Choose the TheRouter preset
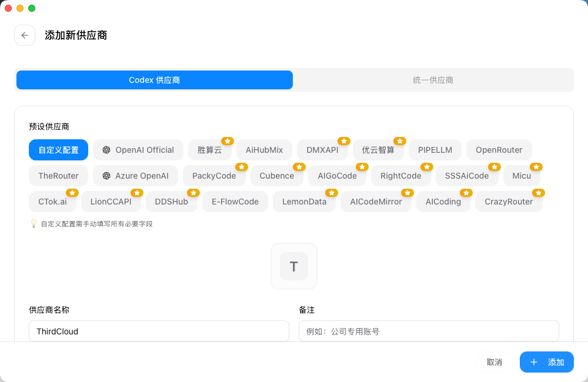The width and height of the screenshot is (588, 382). [x=58, y=176]
